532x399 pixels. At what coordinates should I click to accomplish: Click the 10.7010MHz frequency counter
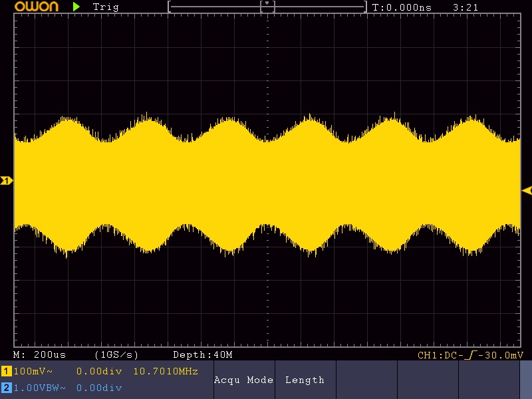tap(166, 371)
